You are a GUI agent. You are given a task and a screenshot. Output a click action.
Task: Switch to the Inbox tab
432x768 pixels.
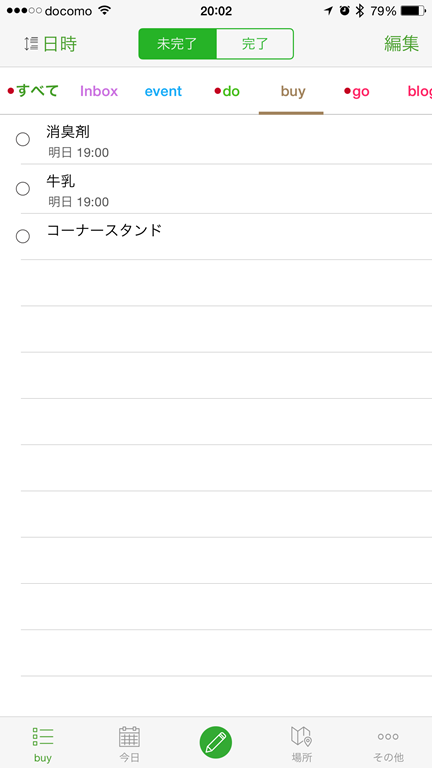[99, 91]
